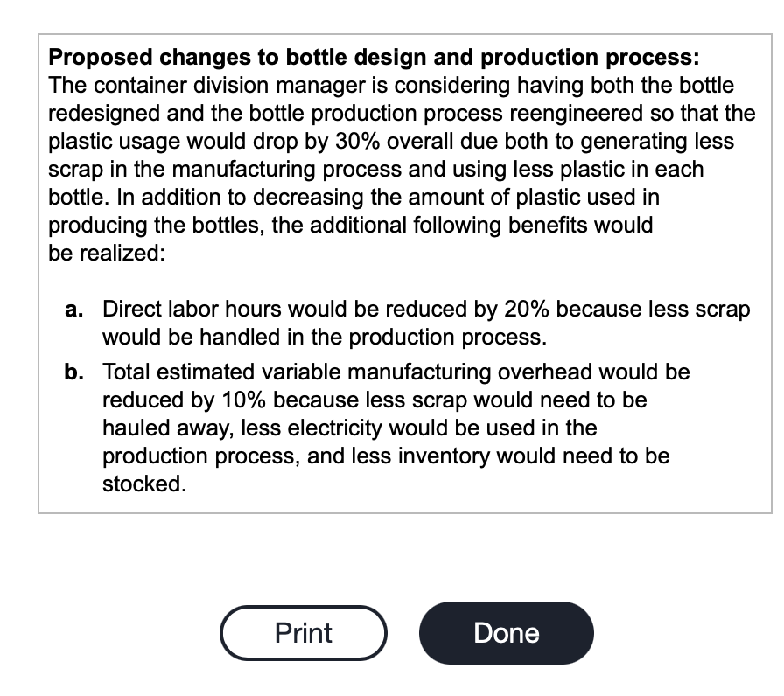Screen dimensions: 784x696
Task: Click the label 'b.' in the list
Action: pos(73,372)
